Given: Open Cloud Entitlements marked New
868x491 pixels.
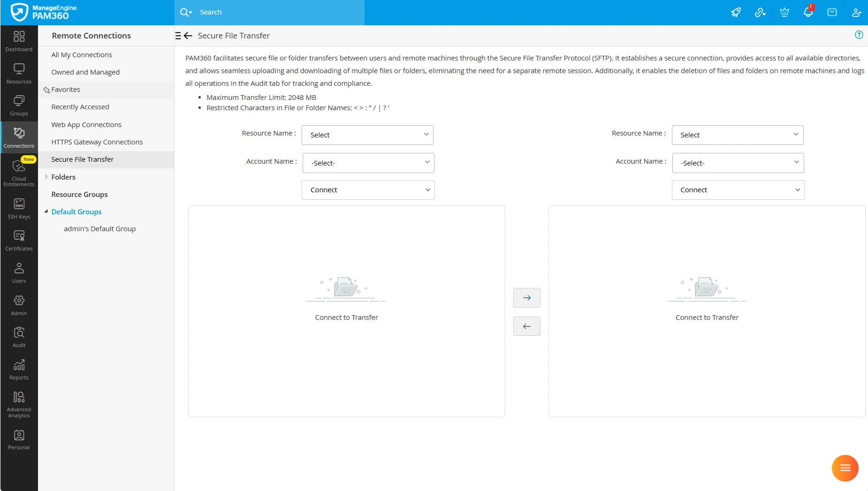Looking at the screenshot, I should pyautogui.click(x=19, y=173).
